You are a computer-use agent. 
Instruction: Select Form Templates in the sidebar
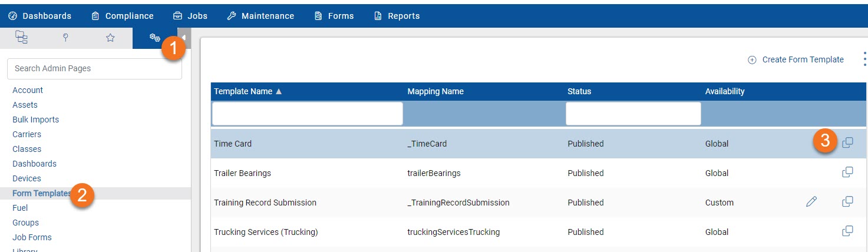(42, 193)
